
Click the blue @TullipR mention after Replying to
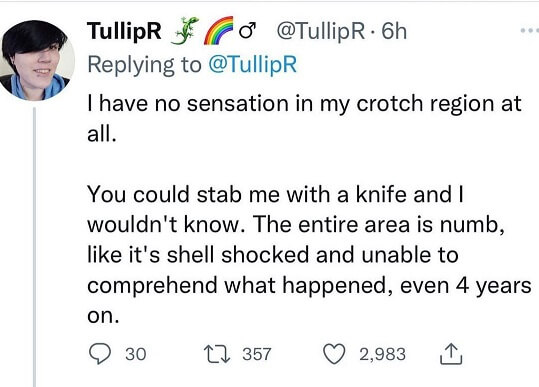tap(253, 64)
